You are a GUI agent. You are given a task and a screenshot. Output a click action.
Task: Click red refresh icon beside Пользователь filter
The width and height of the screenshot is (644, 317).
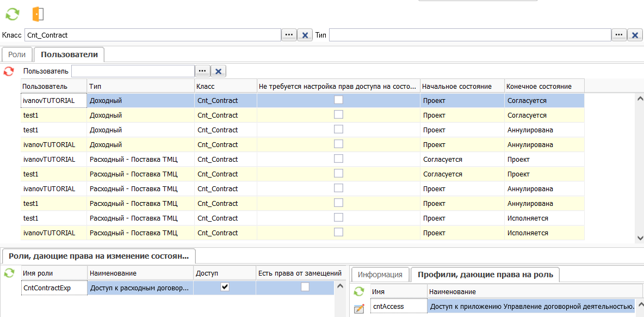click(9, 71)
